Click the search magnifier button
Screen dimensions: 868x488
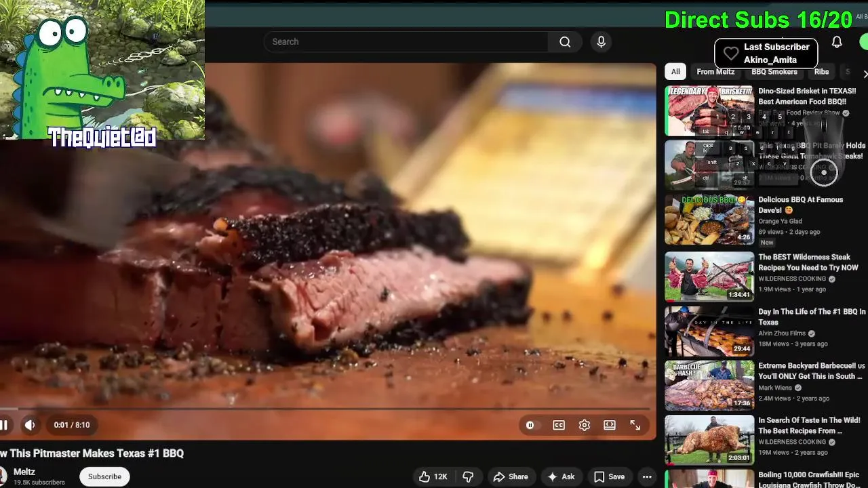[564, 42]
